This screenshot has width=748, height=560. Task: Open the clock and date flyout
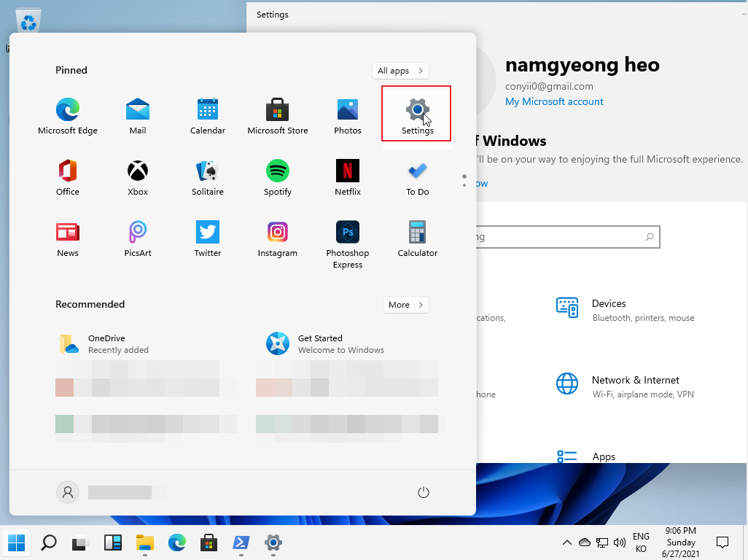[681, 542]
